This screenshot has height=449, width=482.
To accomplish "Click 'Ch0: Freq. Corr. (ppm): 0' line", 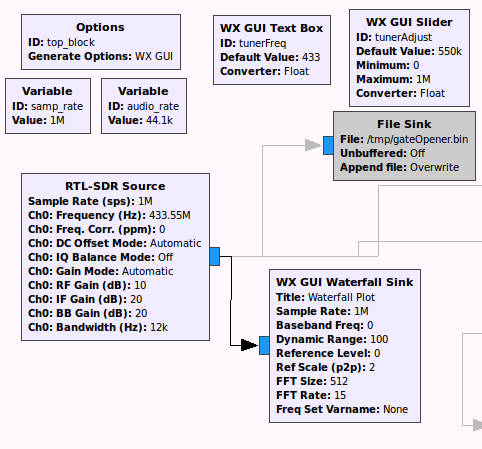I will (x=97, y=229).
